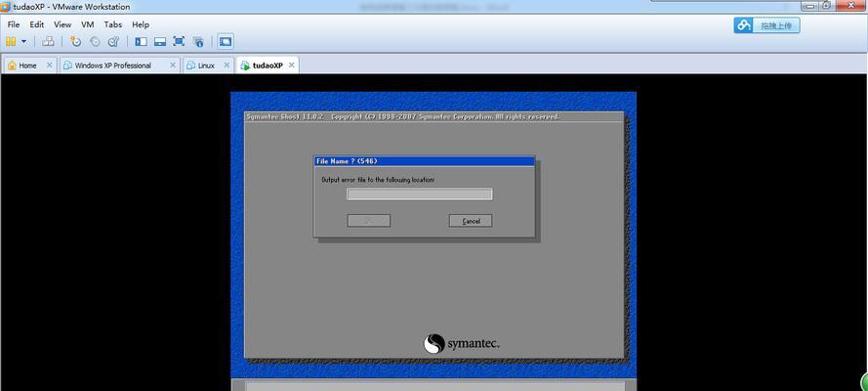
Task: Open the Tabs menu
Action: tap(113, 24)
